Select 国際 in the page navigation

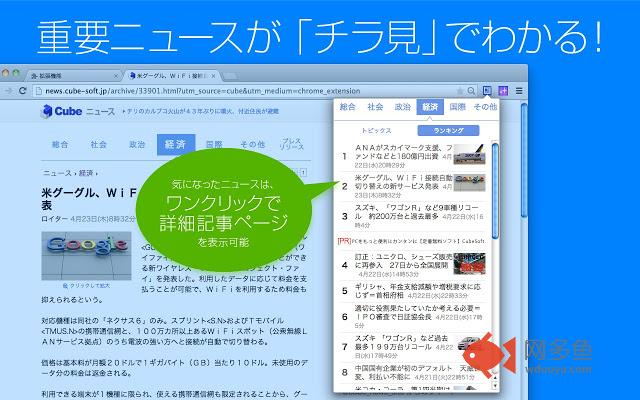(x=214, y=144)
